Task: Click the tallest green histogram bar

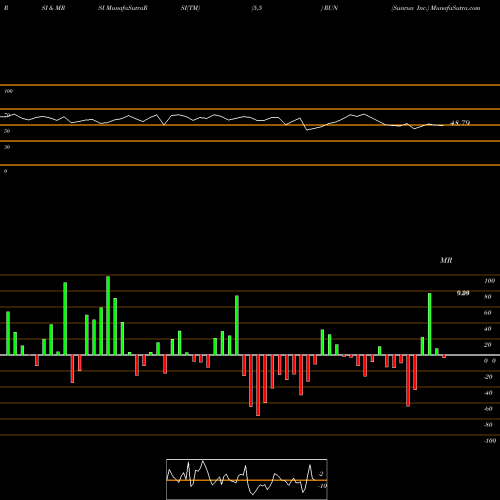Action: pyautogui.click(x=108, y=315)
